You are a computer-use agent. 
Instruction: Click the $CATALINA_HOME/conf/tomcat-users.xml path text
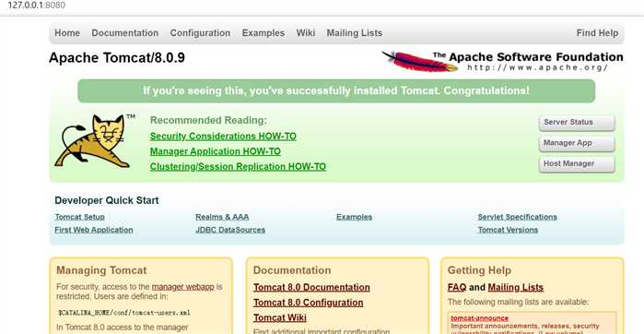pyautogui.click(x=124, y=313)
